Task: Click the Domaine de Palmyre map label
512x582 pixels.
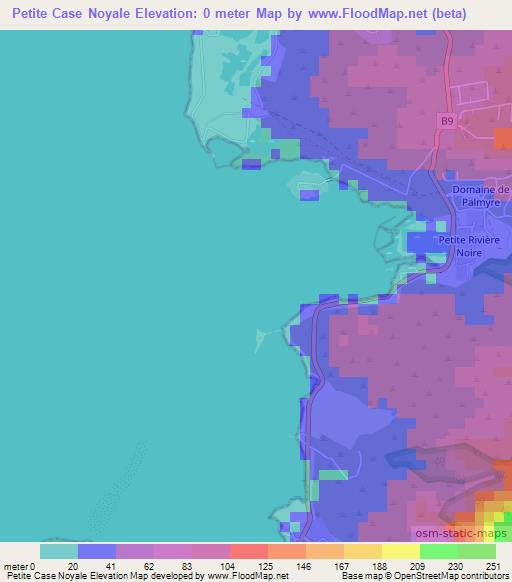Action: [480, 196]
